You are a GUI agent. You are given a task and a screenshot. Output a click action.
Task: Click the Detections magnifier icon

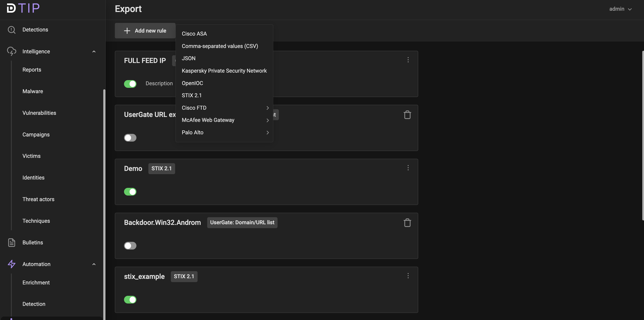coord(12,30)
